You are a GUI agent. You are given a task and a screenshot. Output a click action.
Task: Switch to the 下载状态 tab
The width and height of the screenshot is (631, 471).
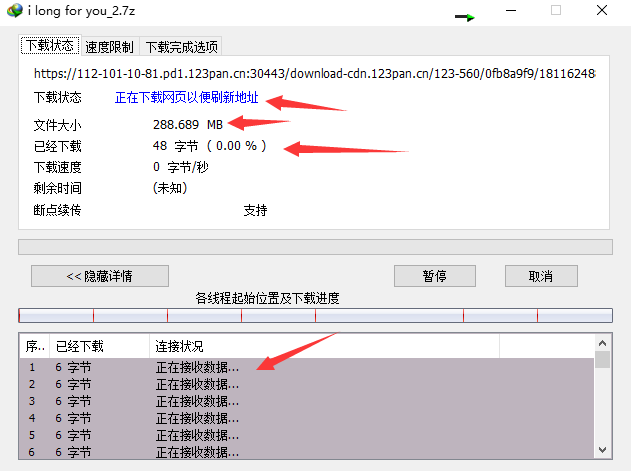[50, 45]
